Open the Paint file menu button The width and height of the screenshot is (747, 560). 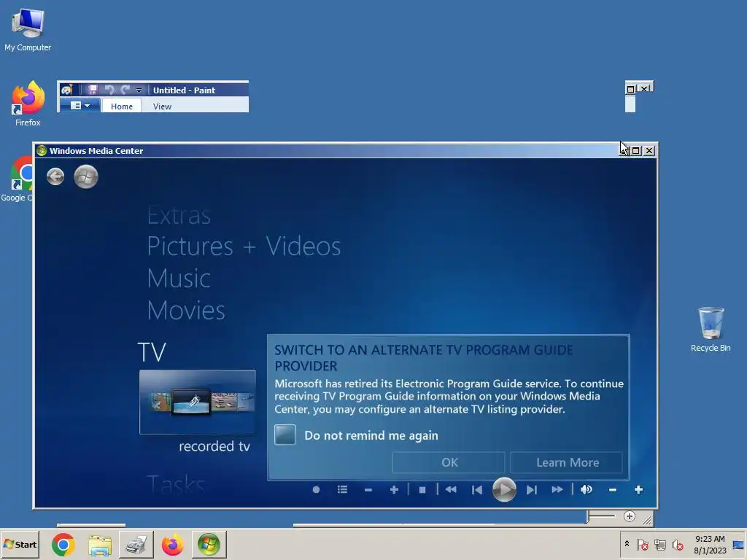[80, 106]
